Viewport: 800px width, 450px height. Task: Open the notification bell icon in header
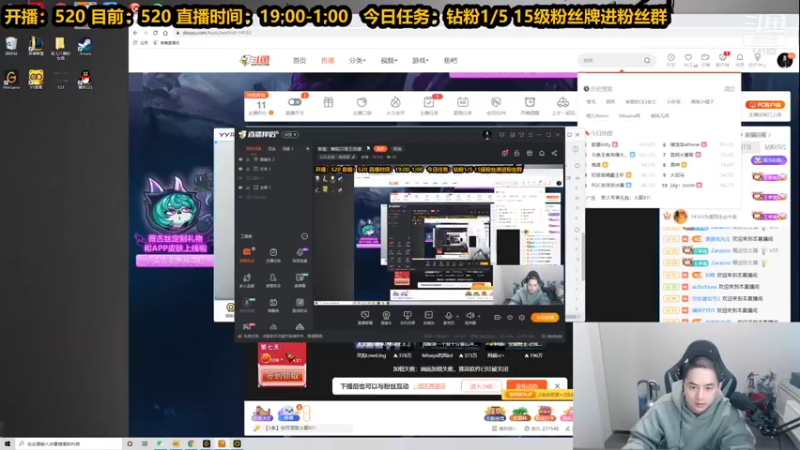pos(740,58)
